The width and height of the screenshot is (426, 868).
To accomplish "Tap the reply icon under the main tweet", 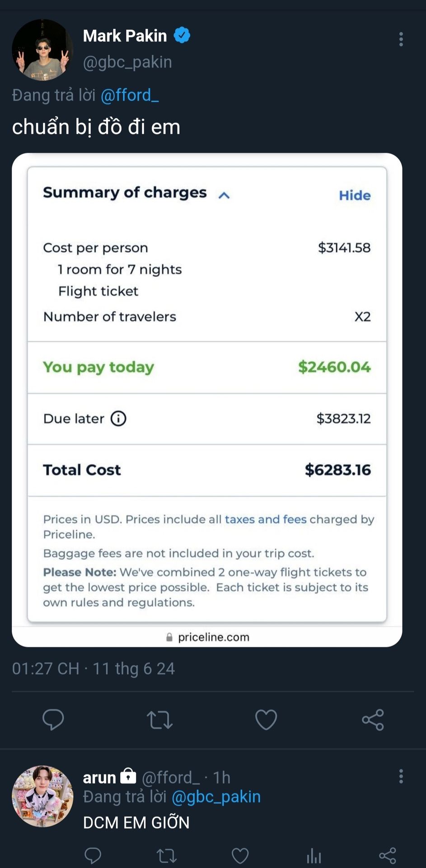I will coord(53,719).
